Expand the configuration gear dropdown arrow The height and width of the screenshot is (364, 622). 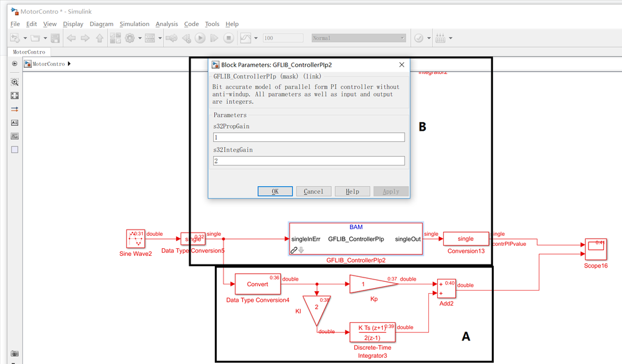tap(139, 38)
